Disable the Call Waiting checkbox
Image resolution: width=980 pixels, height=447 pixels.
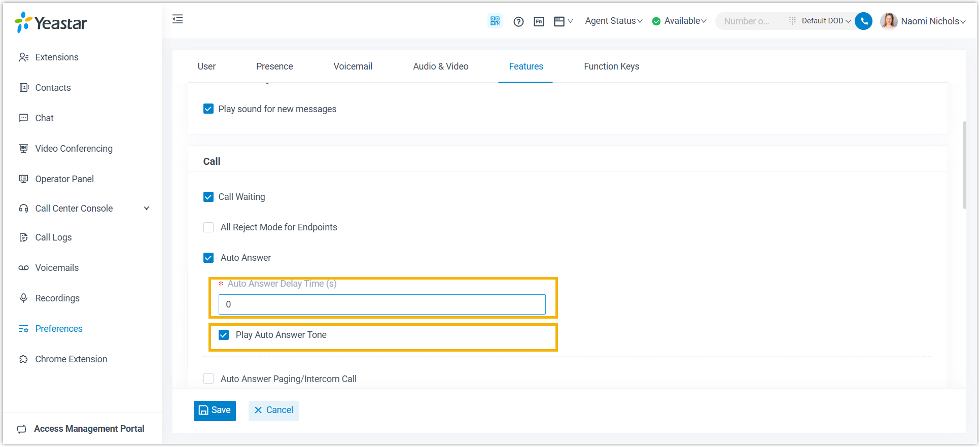[208, 197]
